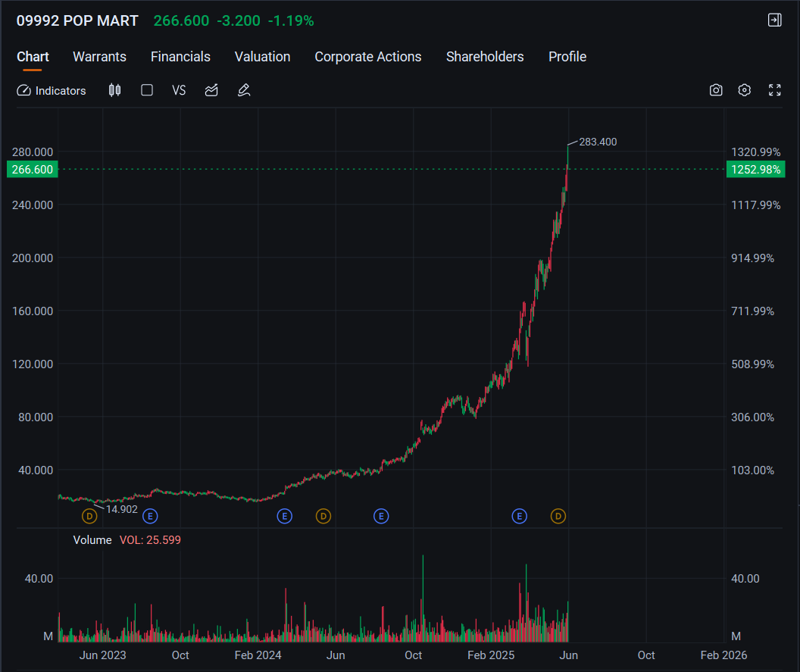Click earnings marker before Oct 2024
Viewport: 800px width, 672px height.
(x=381, y=517)
